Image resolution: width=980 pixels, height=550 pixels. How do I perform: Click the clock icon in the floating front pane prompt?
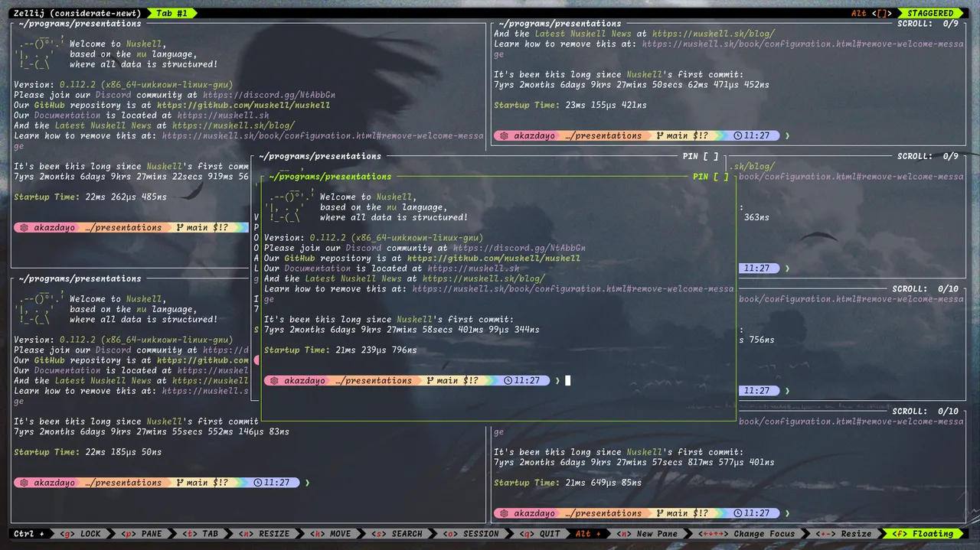(x=508, y=380)
